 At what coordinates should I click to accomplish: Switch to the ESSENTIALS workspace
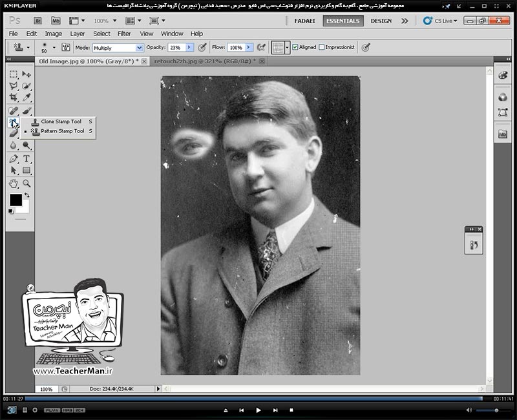pos(343,21)
